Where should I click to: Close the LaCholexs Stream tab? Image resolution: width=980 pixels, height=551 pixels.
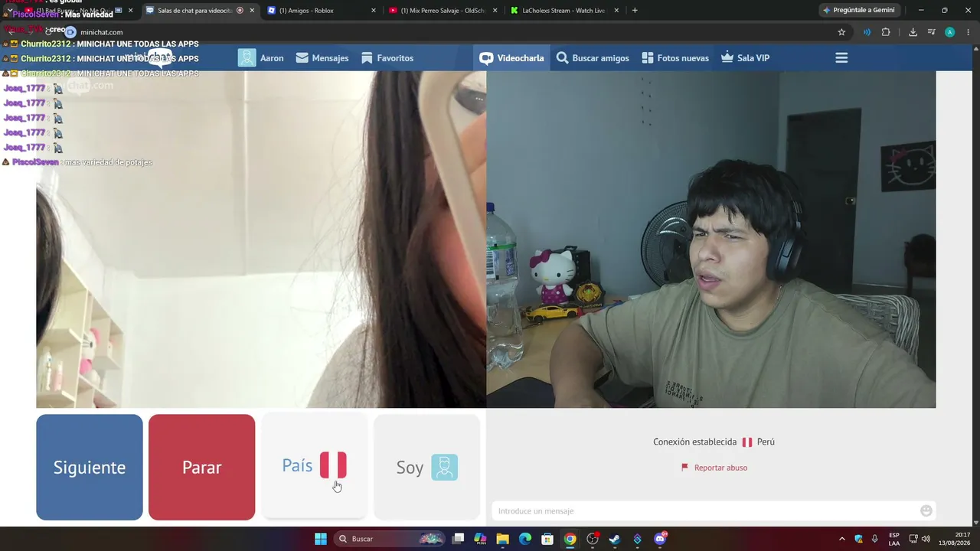[x=616, y=11]
